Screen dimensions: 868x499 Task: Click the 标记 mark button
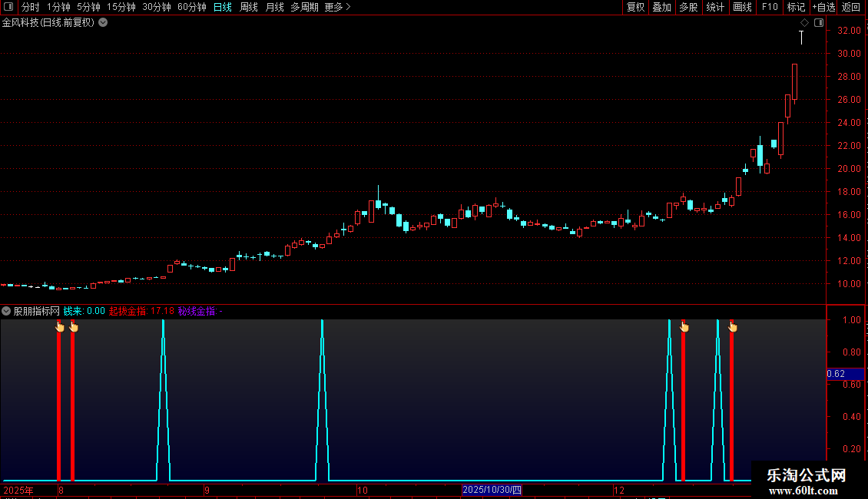[796, 7]
